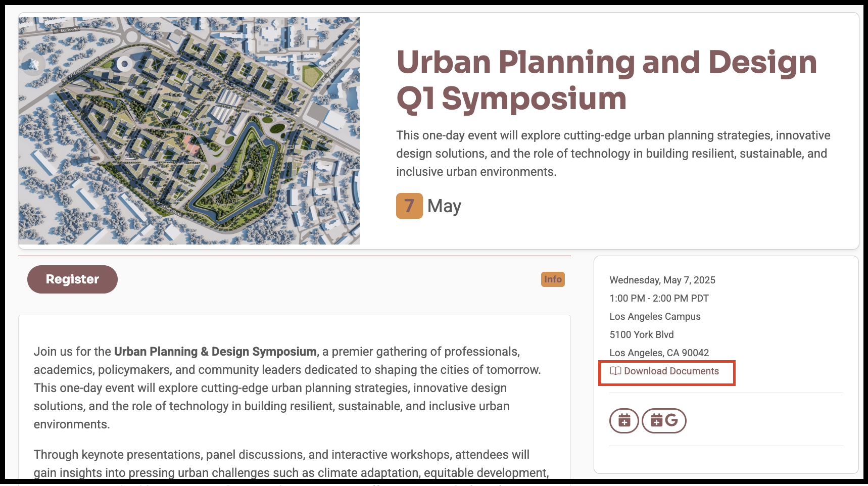Image resolution: width=868 pixels, height=486 pixels.
Task: Click the white ring-shaped building in the image
Action: pyautogui.click(x=124, y=64)
